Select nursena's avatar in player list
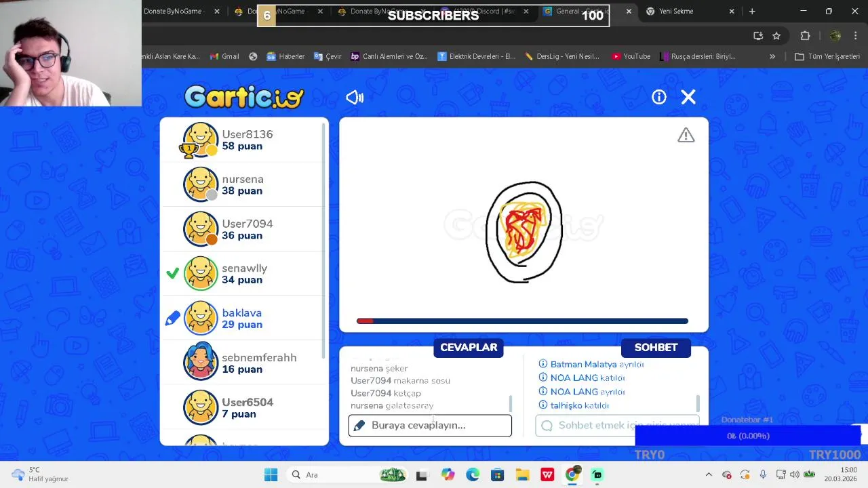The image size is (868, 488). (x=201, y=184)
